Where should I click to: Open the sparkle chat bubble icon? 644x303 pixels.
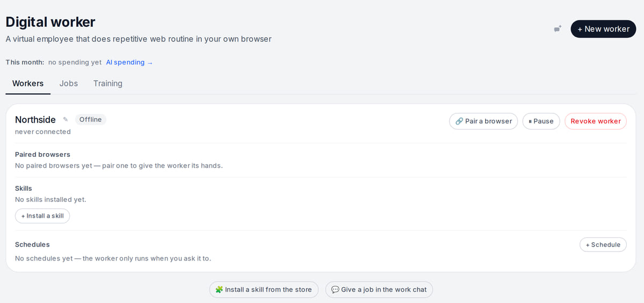558,28
